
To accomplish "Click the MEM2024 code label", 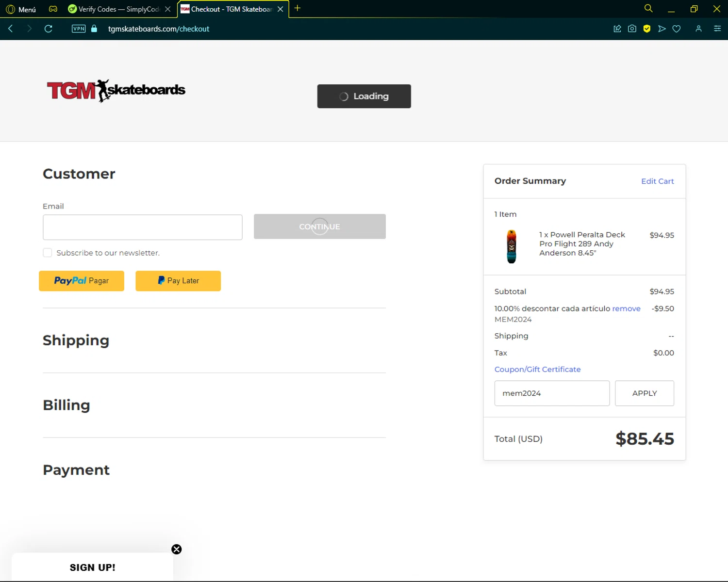I will click(513, 319).
